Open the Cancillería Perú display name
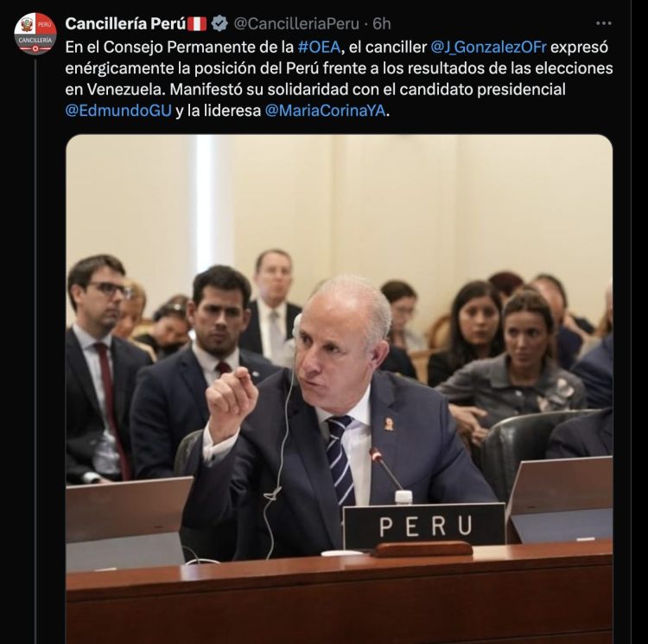The width and height of the screenshot is (648, 644). pyautogui.click(x=125, y=23)
